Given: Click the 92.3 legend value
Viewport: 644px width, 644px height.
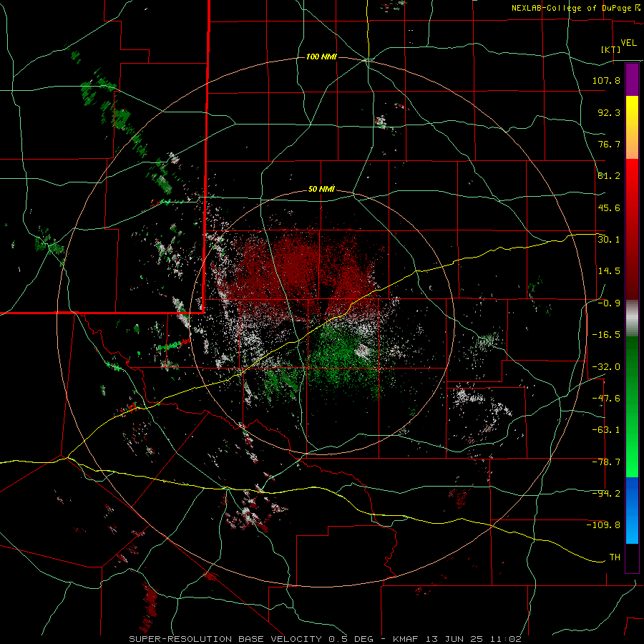Looking at the screenshot, I should point(609,112).
